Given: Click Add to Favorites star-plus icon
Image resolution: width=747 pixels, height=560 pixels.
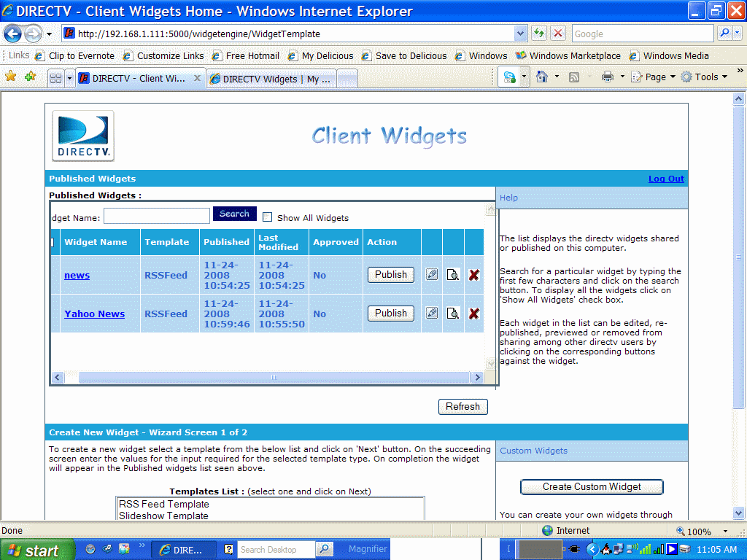Looking at the screenshot, I should [x=31, y=76].
